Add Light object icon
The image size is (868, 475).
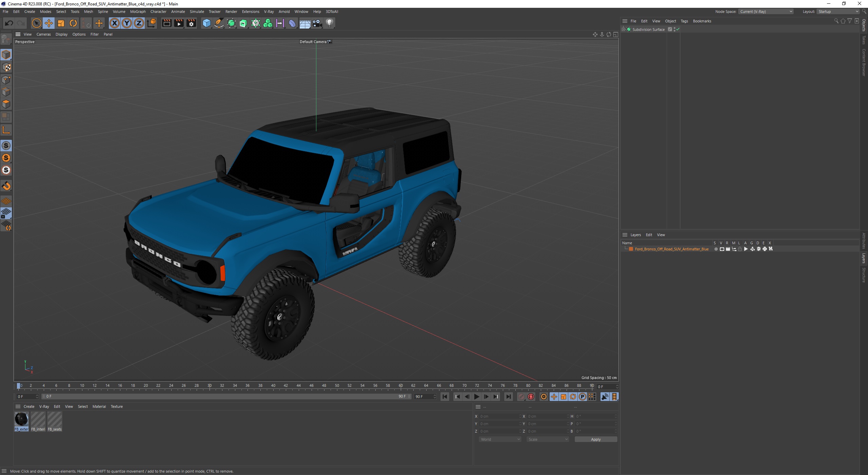330,23
